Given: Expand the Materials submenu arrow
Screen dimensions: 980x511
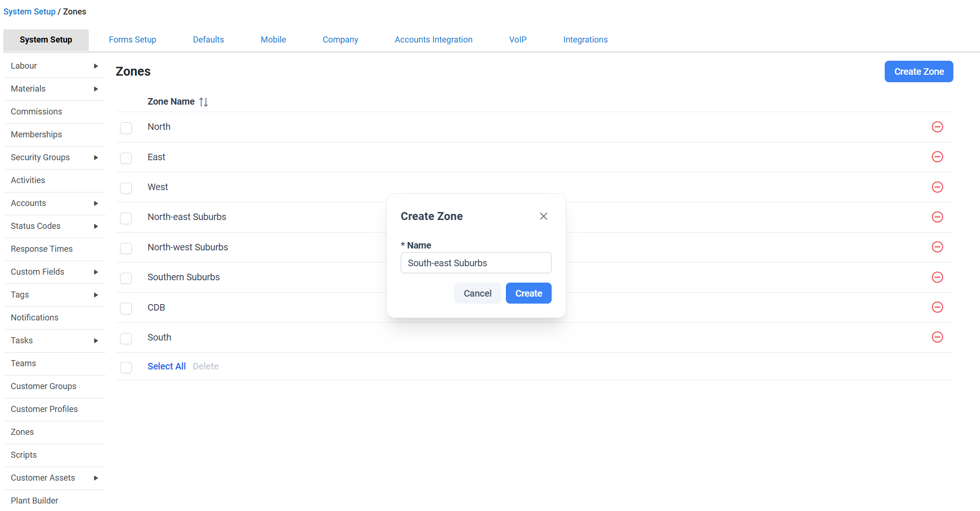Looking at the screenshot, I should (x=96, y=89).
